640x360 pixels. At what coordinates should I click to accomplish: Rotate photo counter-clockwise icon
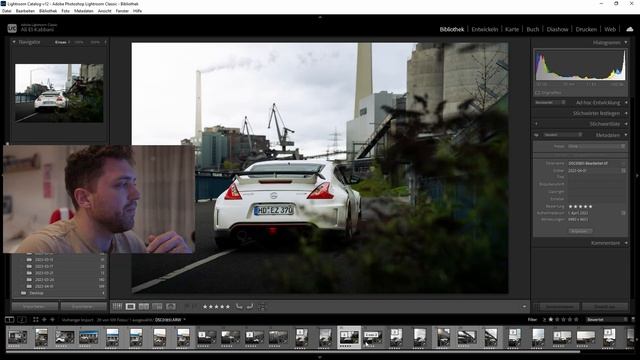pyautogui.click(x=239, y=307)
